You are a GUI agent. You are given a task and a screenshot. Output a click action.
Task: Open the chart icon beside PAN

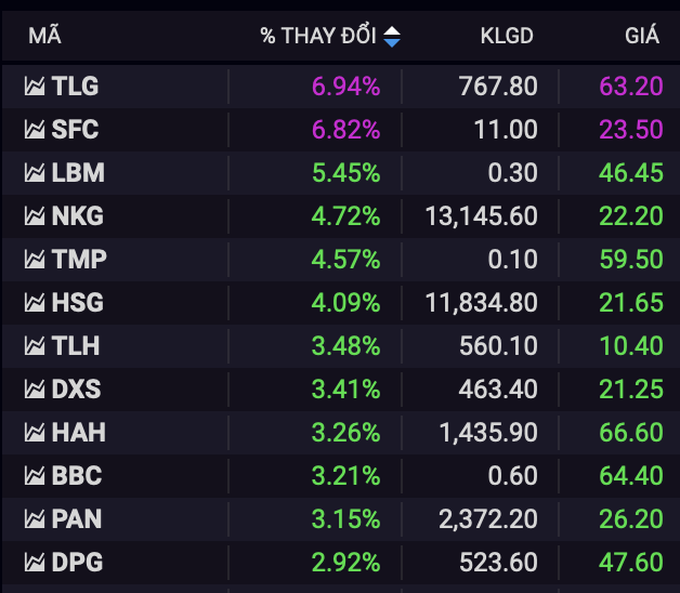(35, 519)
